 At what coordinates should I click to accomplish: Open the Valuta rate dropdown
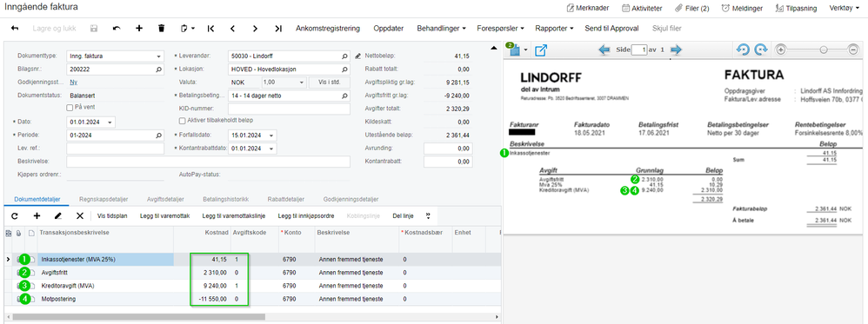click(x=303, y=83)
